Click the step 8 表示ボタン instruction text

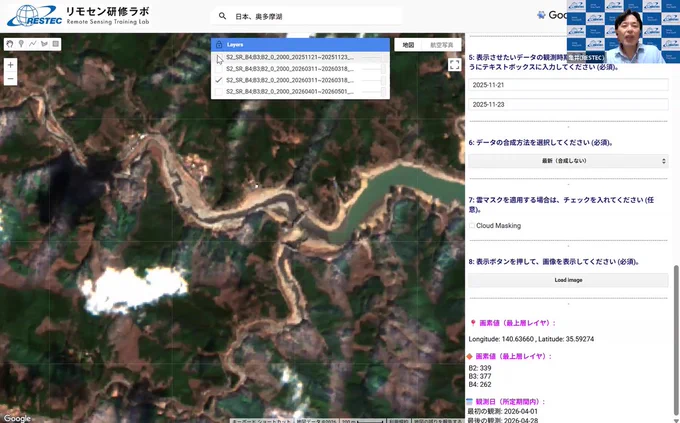click(x=554, y=262)
